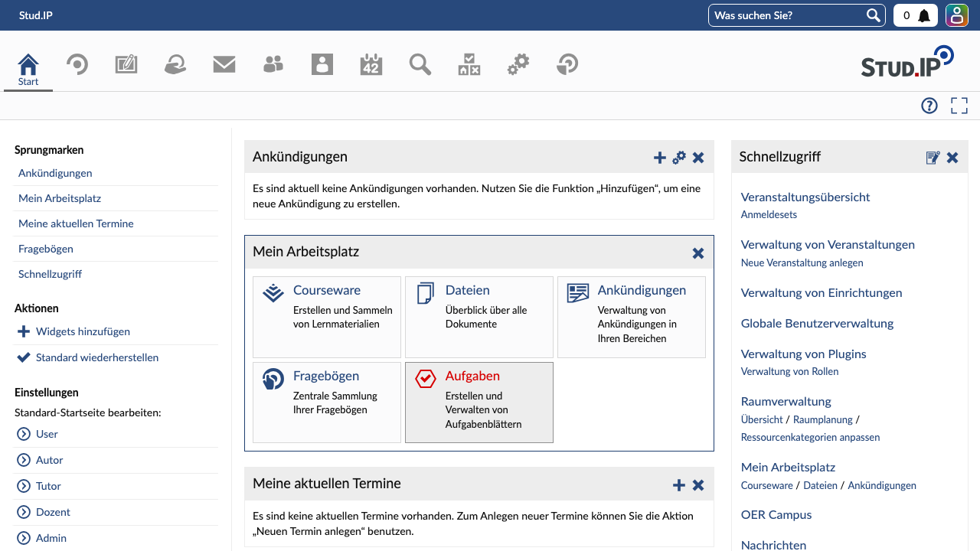Image resolution: width=980 pixels, height=551 pixels.
Task: Open the Veranstaltungen icon in top navigation
Action: coord(77,64)
